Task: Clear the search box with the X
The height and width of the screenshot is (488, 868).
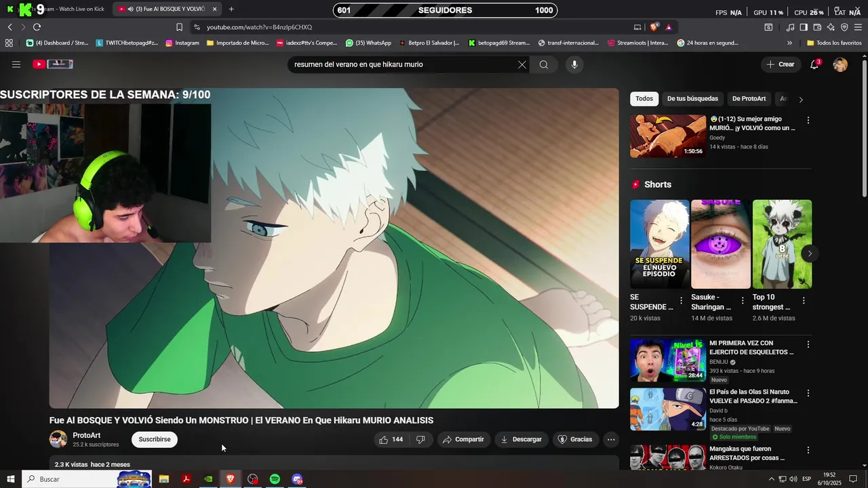Action: [522, 64]
